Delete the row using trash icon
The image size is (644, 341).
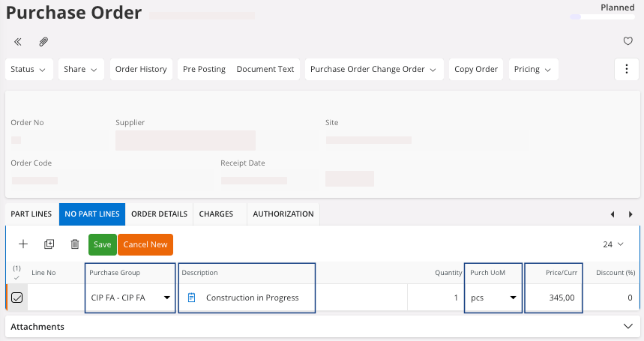click(75, 244)
